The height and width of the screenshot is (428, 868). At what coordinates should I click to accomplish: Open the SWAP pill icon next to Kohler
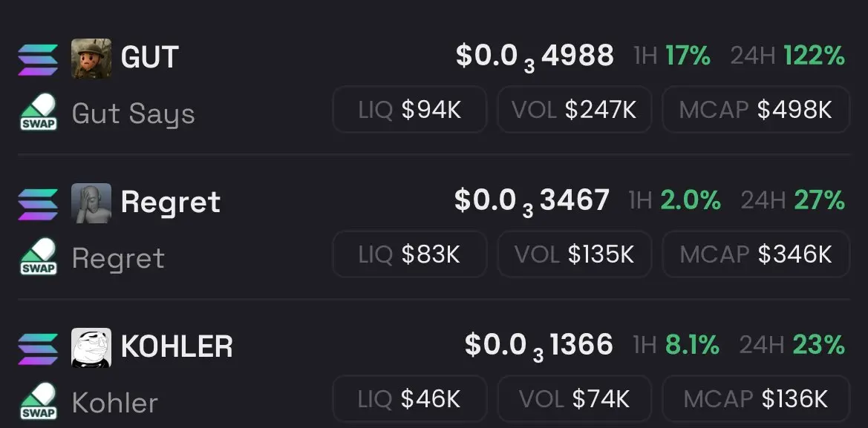(39, 401)
